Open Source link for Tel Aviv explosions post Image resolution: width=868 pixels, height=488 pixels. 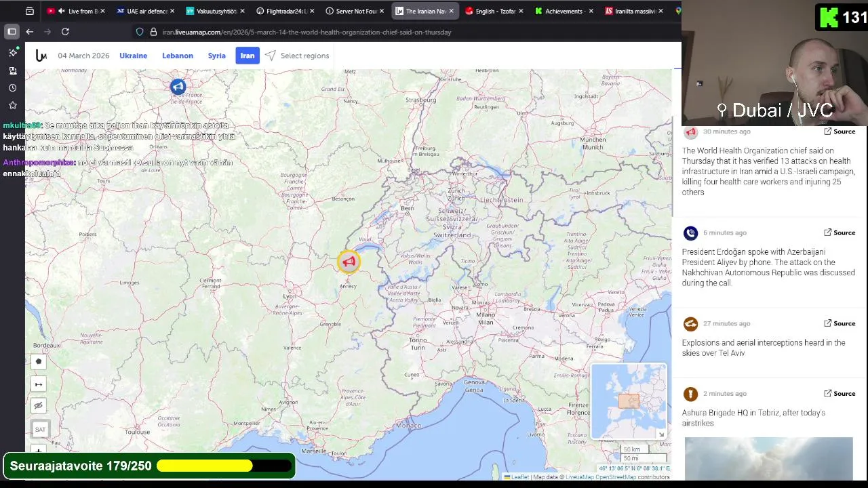pos(840,323)
